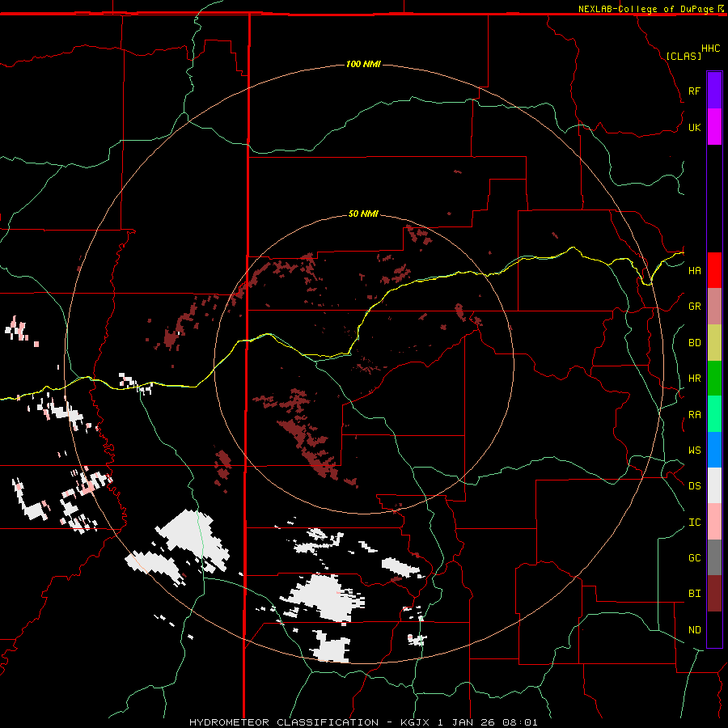Click the DS legend label
The width and height of the screenshot is (728, 728).
pyautogui.click(x=694, y=486)
